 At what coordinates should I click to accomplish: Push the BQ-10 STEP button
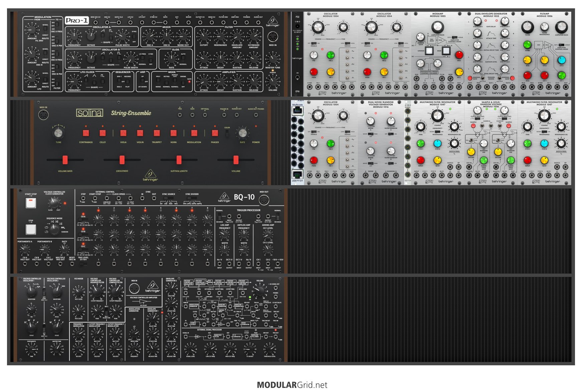(31, 229)
